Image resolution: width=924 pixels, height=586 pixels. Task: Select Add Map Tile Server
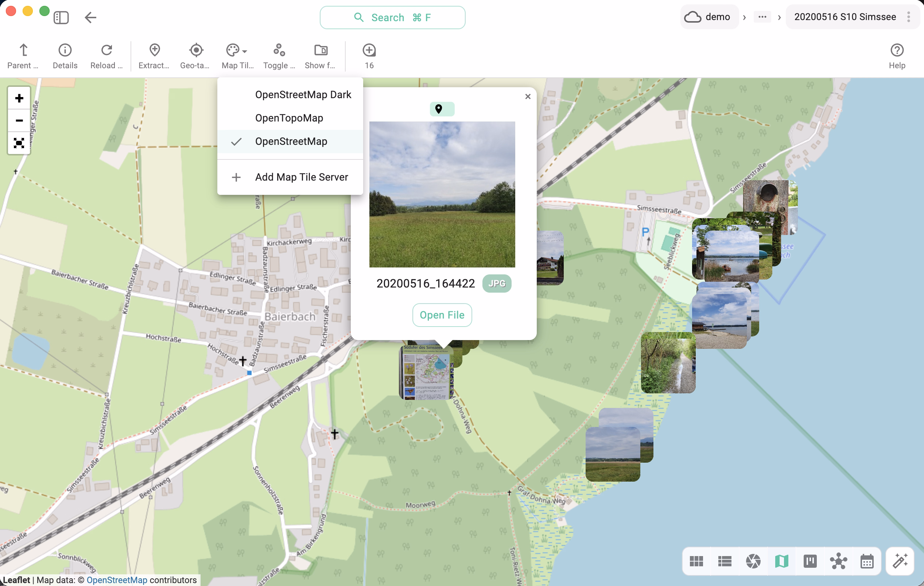301,177
